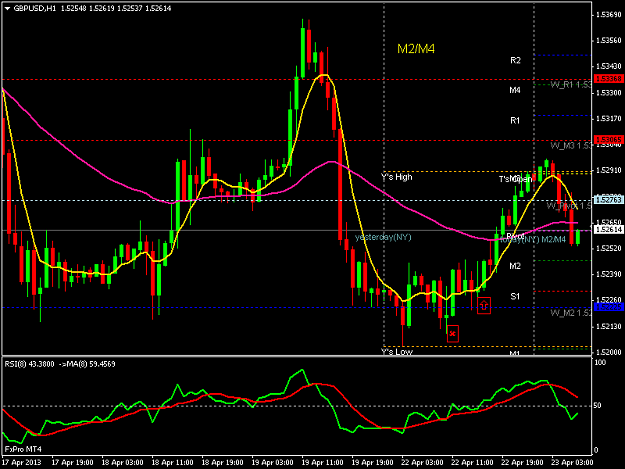Viewport: 625px width, 469px height.
Task: Select the M4 pivot label
Action: pos(515,90)
